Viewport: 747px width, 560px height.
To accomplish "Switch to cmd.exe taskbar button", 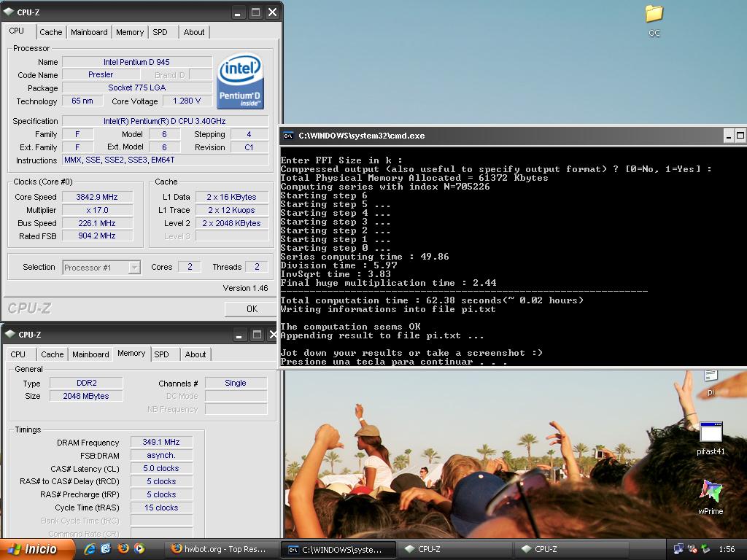I will coord(338,549).
